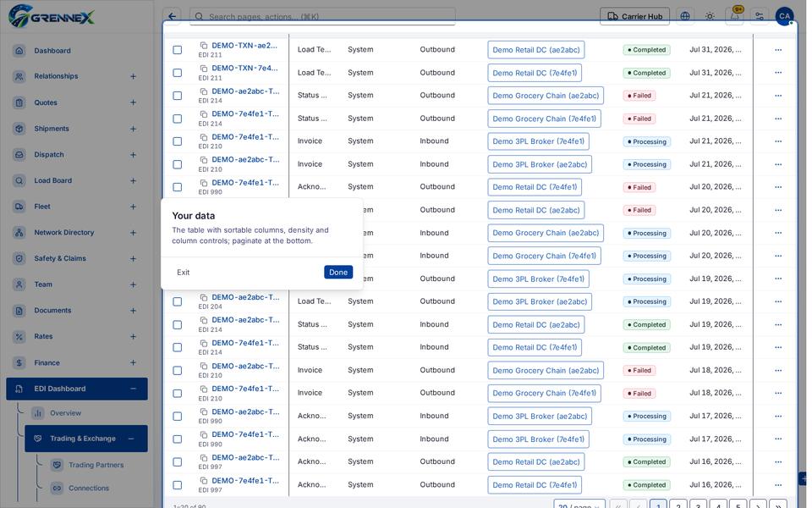The width and height of the screenshot is (812, 508).
Task: Open the globe language icon
Action: 684,16
